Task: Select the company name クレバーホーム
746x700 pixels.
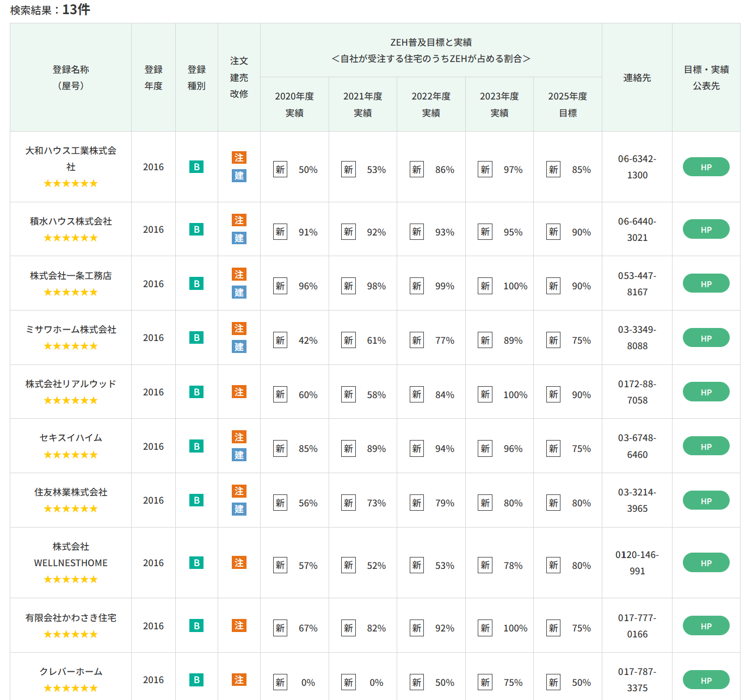Action: click(71, 672)
